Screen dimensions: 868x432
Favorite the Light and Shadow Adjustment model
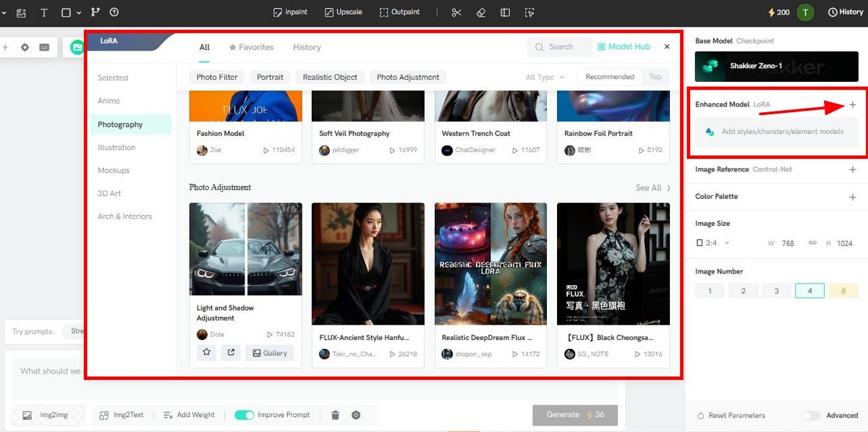(207, 352)
